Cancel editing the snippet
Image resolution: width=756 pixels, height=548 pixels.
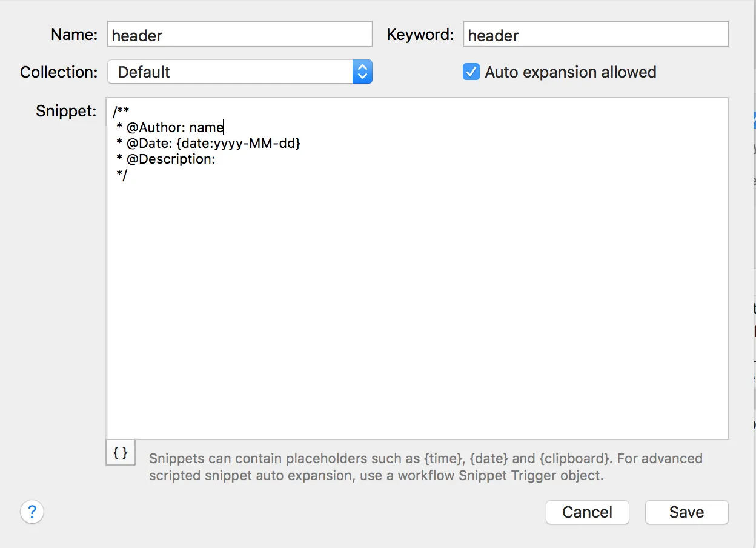tap(587, 512)
